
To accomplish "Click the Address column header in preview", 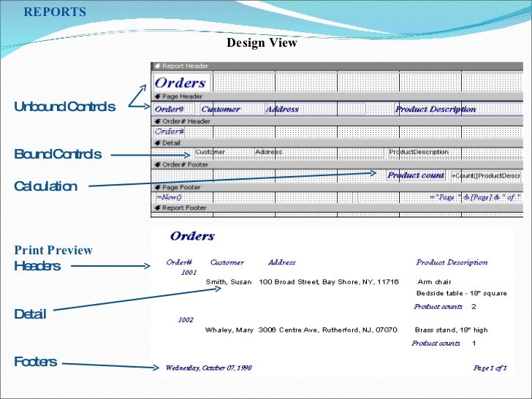I will [x=281, y=262].
